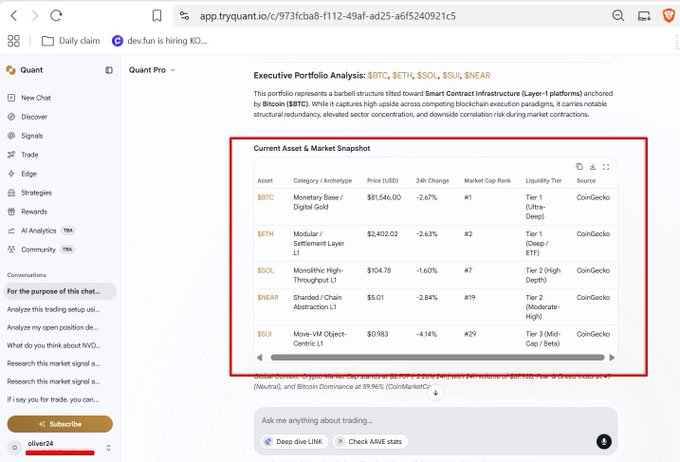Click the table scroll left arrow
680x462 pixels.
[x=260, y=357]
